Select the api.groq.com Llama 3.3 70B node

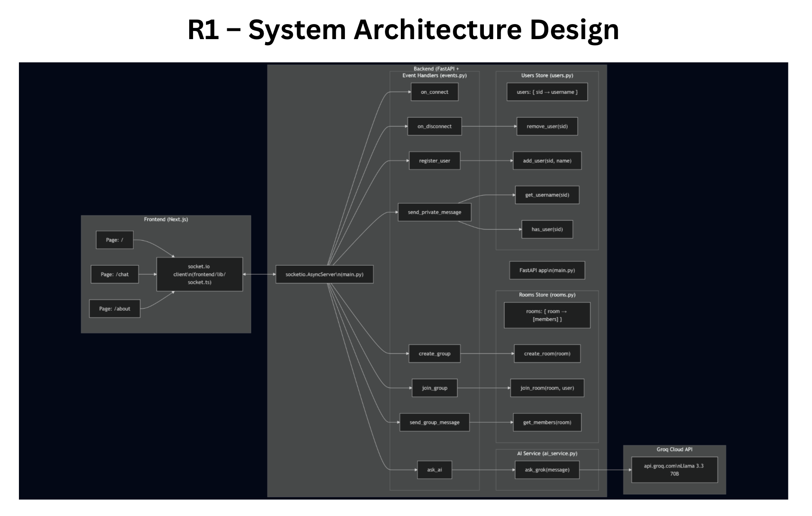click(674, 470)
